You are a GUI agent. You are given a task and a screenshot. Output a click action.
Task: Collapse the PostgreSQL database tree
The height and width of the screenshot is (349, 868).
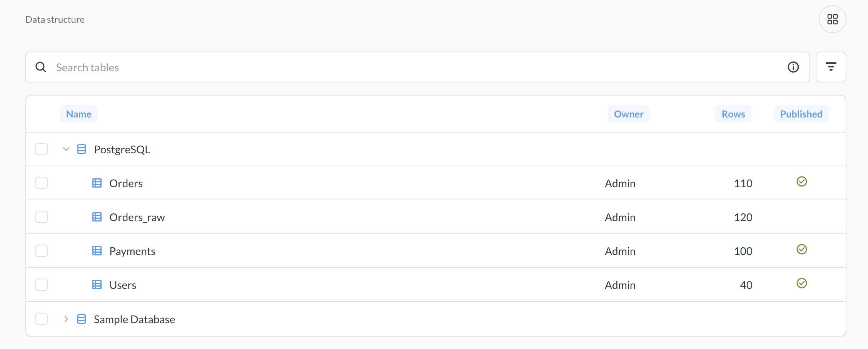click(66, 149)
